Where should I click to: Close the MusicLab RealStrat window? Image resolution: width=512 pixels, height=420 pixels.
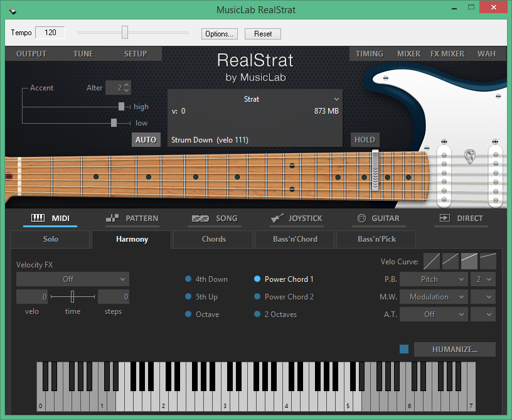tap(494, 7)
